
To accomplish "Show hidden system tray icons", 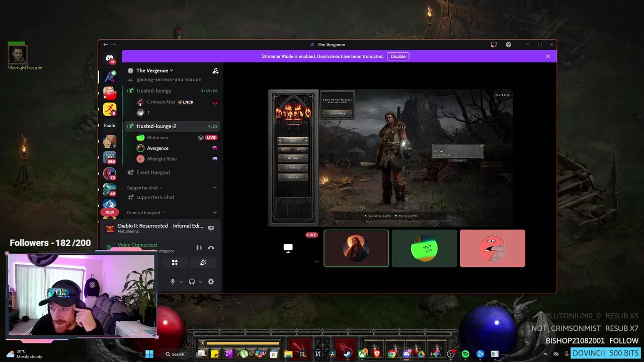I will 545,354.
